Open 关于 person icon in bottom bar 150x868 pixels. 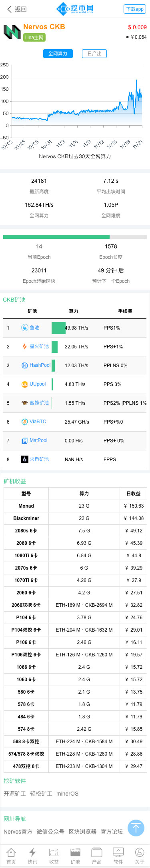[139, 855]
